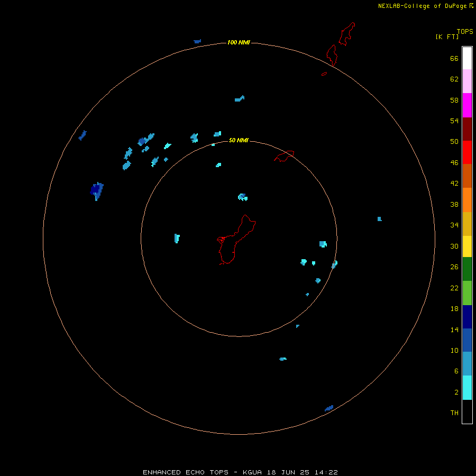Click the 18 scale label
The image size is (476, 476).
(x=454, y=309)
